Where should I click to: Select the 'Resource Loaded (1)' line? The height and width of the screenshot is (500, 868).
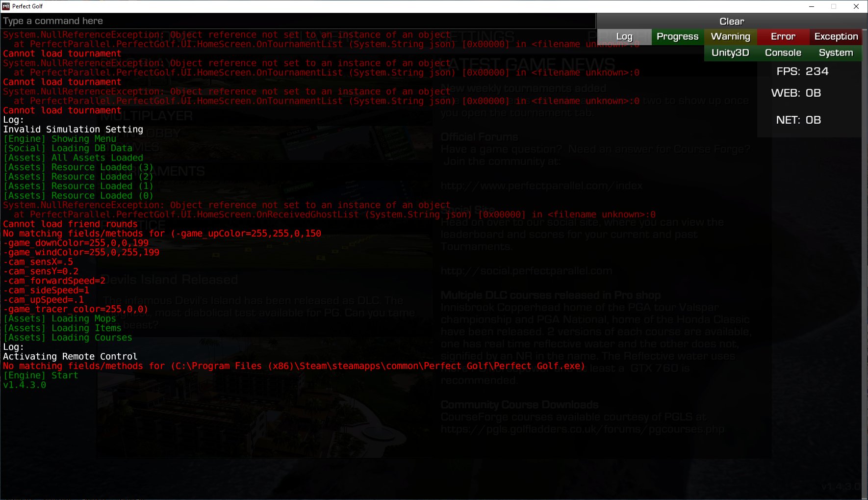click(x=78, y=186)
